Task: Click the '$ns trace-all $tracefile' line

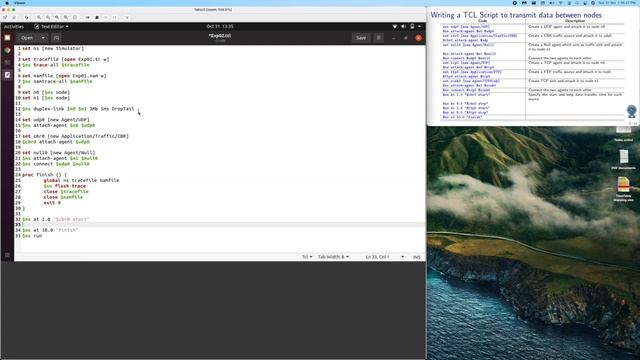Action: click(x=56, y=65)
